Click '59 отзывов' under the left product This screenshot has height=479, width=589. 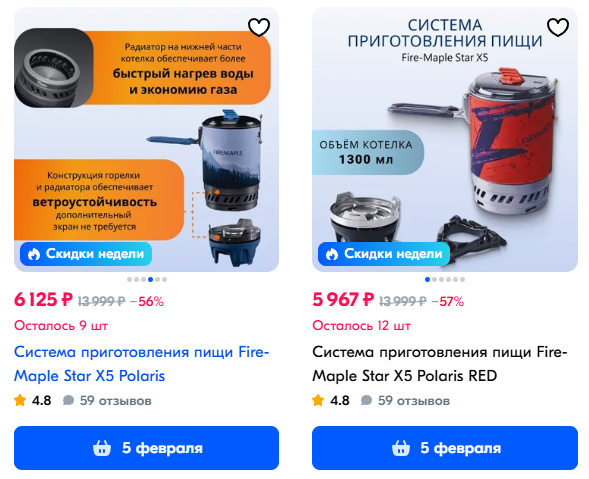click(x=115, y=401)
